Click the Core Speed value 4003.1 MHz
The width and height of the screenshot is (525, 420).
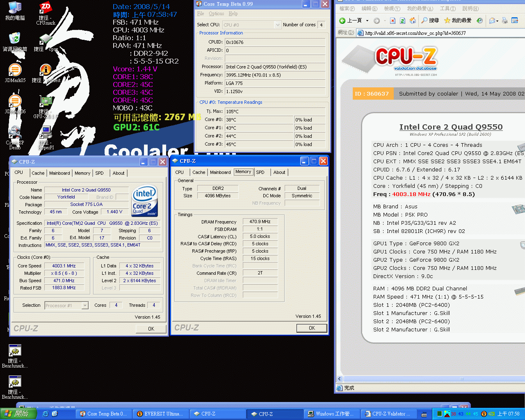[x=64, y=266]
